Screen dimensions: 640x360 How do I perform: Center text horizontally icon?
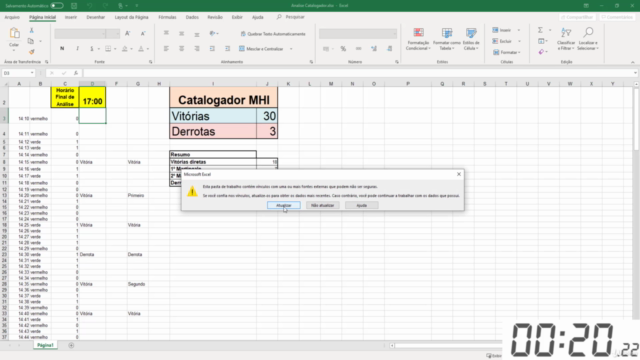(181, 49)
